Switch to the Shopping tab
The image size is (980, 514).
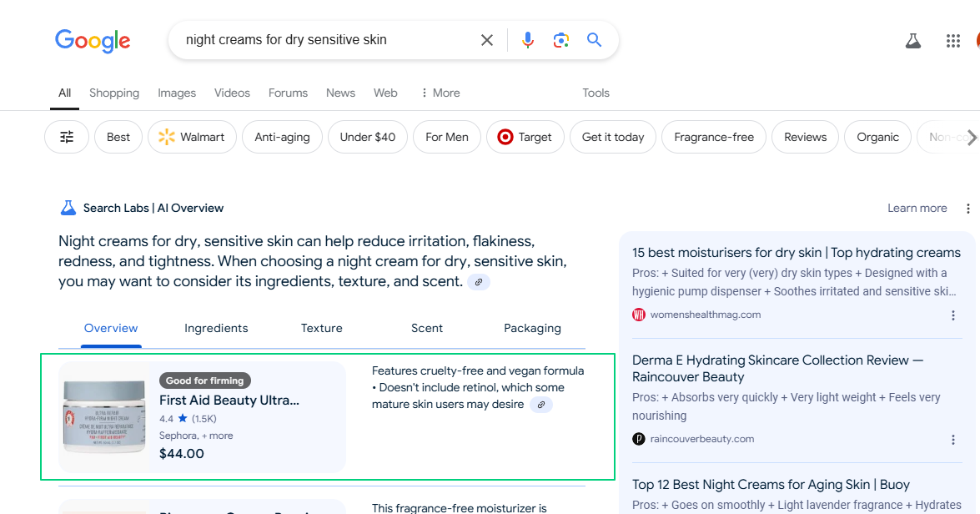pyautogui.click(x=114, y=93)
